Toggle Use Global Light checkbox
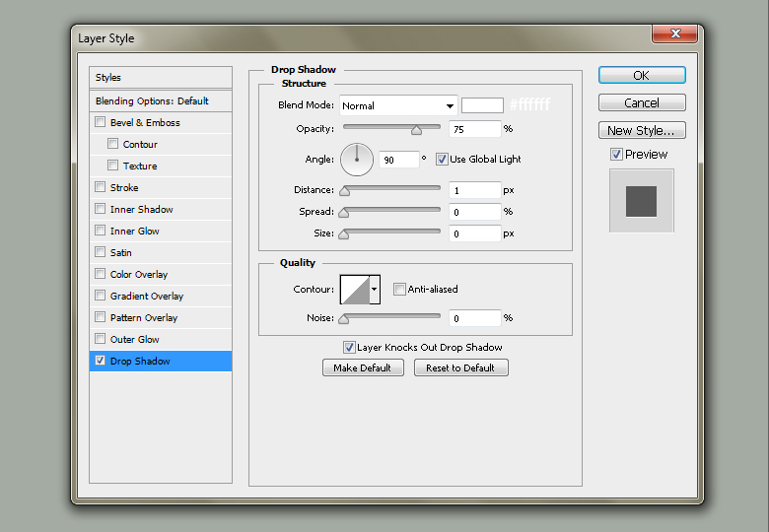Image resolution: width=769 pixels, height=532 pixels. [442, 160]
